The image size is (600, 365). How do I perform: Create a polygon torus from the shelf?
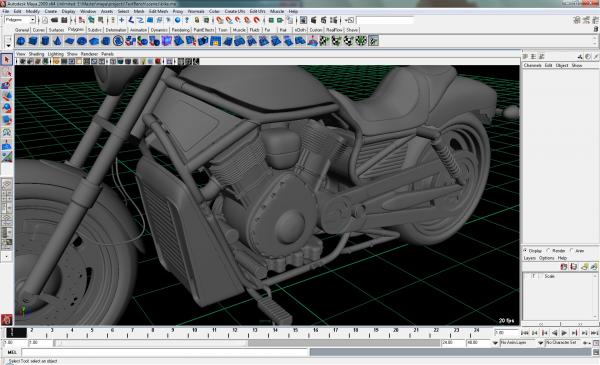click(82, 41)
